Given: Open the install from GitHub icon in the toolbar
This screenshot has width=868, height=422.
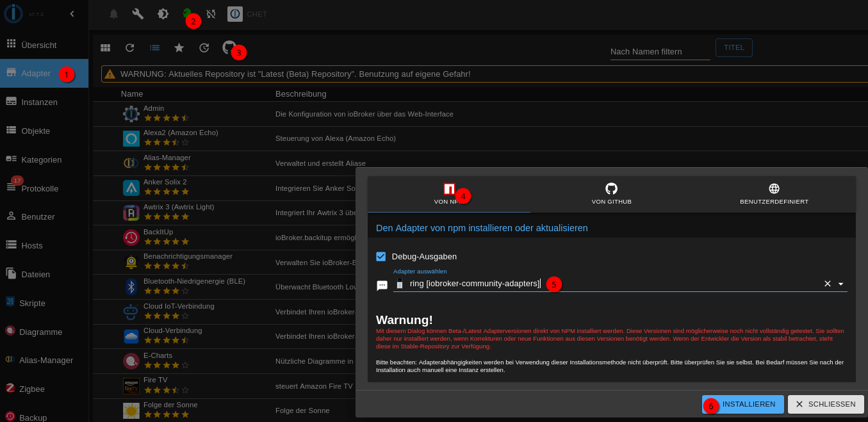Looking at the screenshot, I should (x=228, y=47).
